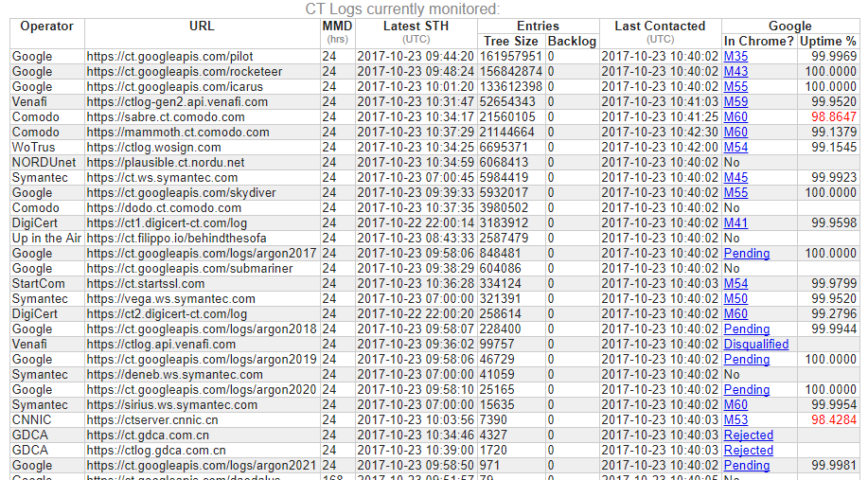Screen dimensions: 868x480
Task: Open the Disqualified link for ctlog.api.venafi.com
Action: tap(756, 345)
